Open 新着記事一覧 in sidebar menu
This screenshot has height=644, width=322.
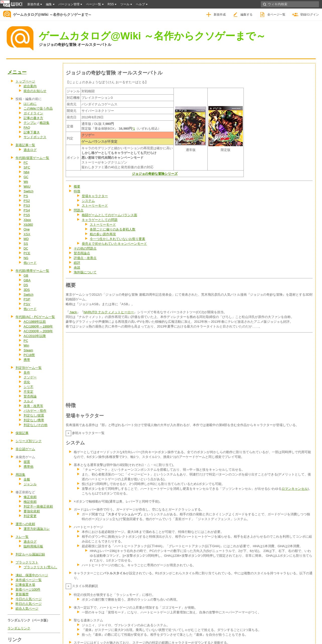[25, 145]
